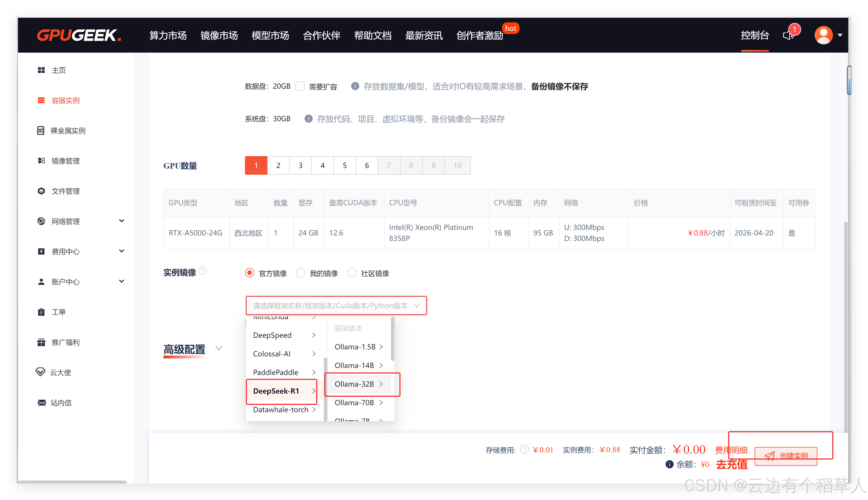This screenshot has width=868, height=500.
Task: Click the 去充值 recharge link
Action: click(732, 464)
